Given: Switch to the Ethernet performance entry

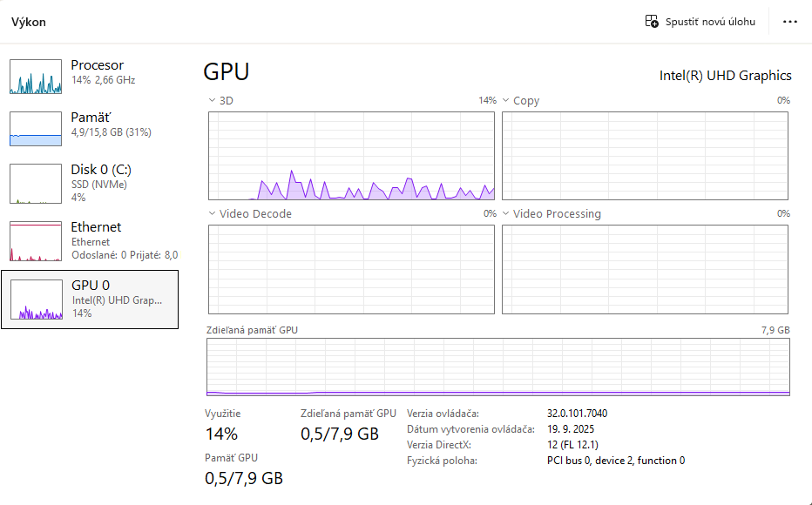Looking at the screenshot, I should click(x=96, y=227).
